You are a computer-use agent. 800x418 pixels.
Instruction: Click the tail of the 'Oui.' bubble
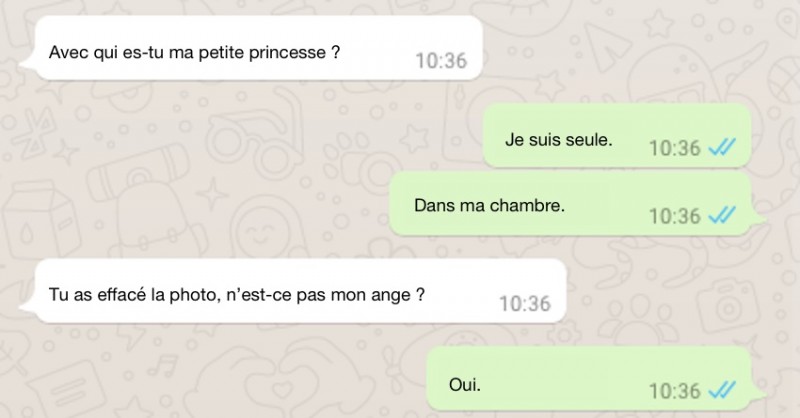point(758,394)
